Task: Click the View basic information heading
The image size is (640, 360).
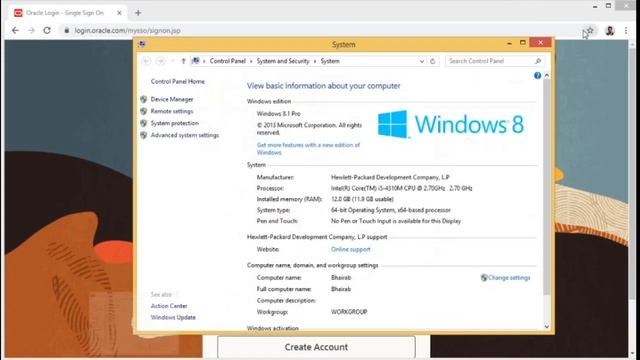Action: 323,86
